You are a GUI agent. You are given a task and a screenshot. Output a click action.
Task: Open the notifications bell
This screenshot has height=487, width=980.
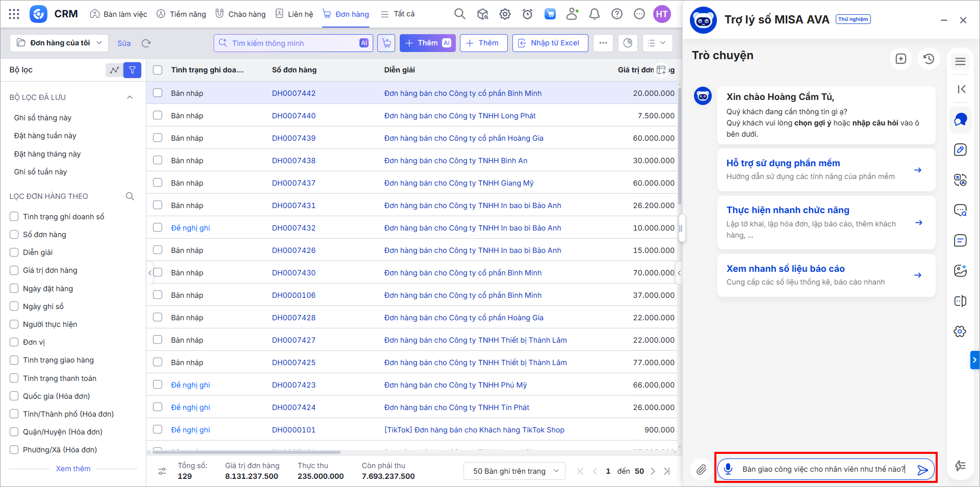click(594, 14)
